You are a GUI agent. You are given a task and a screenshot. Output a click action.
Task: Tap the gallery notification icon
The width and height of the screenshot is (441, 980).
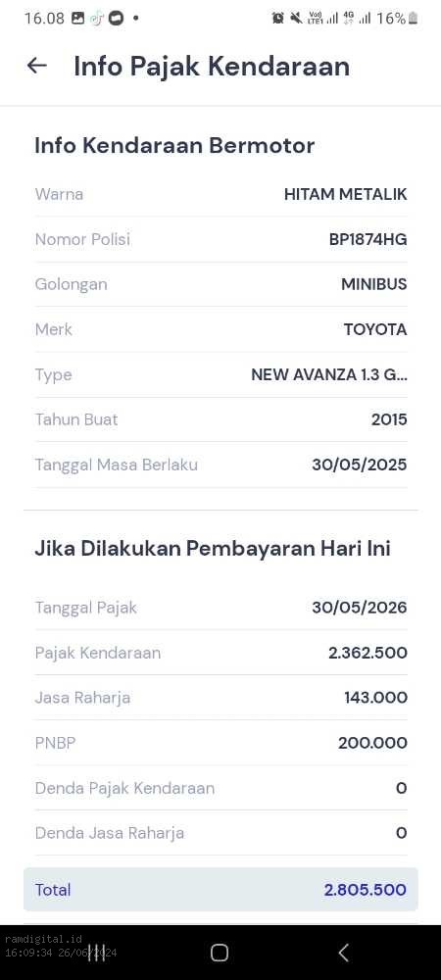pos(78,18)
